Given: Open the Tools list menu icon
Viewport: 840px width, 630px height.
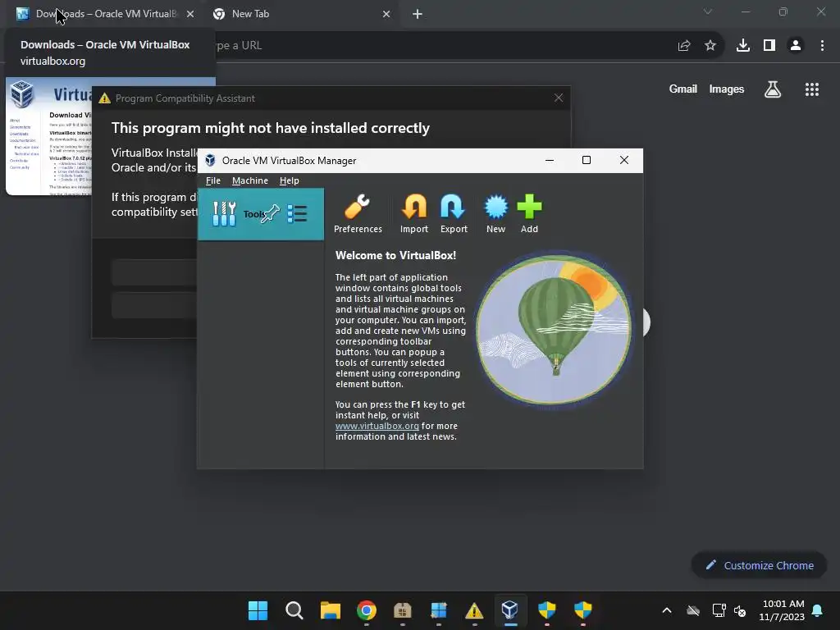Looking at the screenshot, I should click(297, 214).
